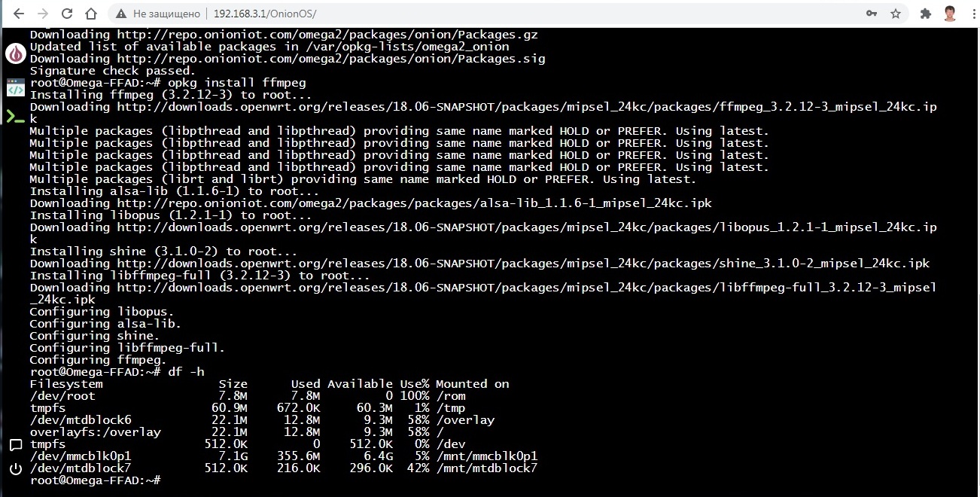This screenshot has width=980, height=497.
Task: Click the '6.4G' available value
Action: [378, 456]
